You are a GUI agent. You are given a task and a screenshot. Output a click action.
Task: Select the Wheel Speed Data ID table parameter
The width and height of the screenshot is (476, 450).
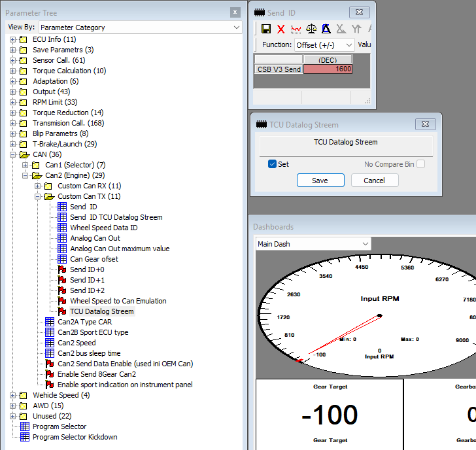pyautogui.click(x=103, y=228)
